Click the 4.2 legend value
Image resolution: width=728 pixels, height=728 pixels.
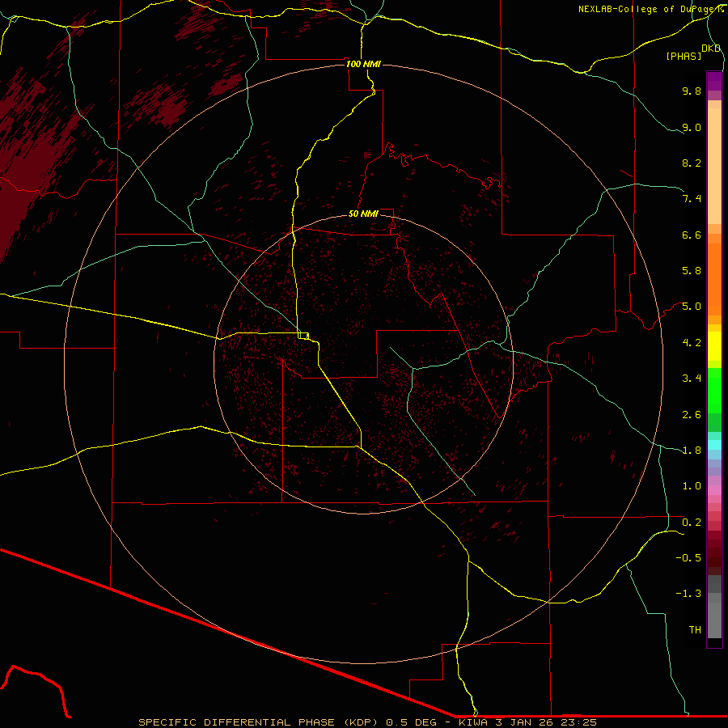(692, 343)
